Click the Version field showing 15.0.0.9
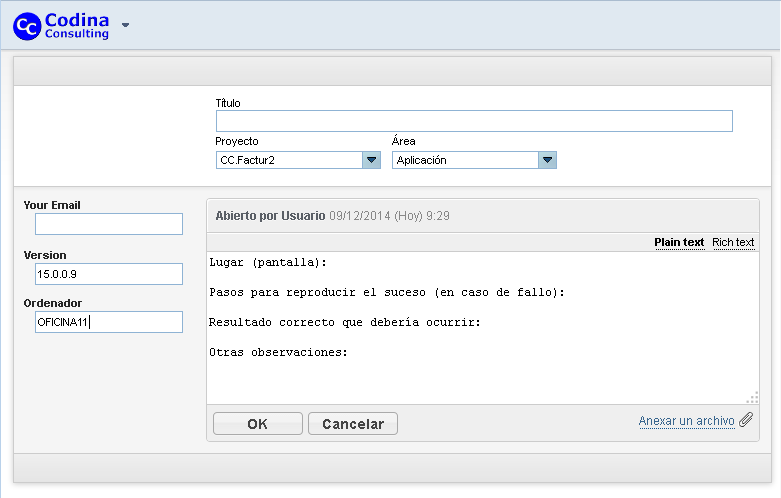This screenshot has height=498, width=781. pyautogui.click(x=109, y=274)
